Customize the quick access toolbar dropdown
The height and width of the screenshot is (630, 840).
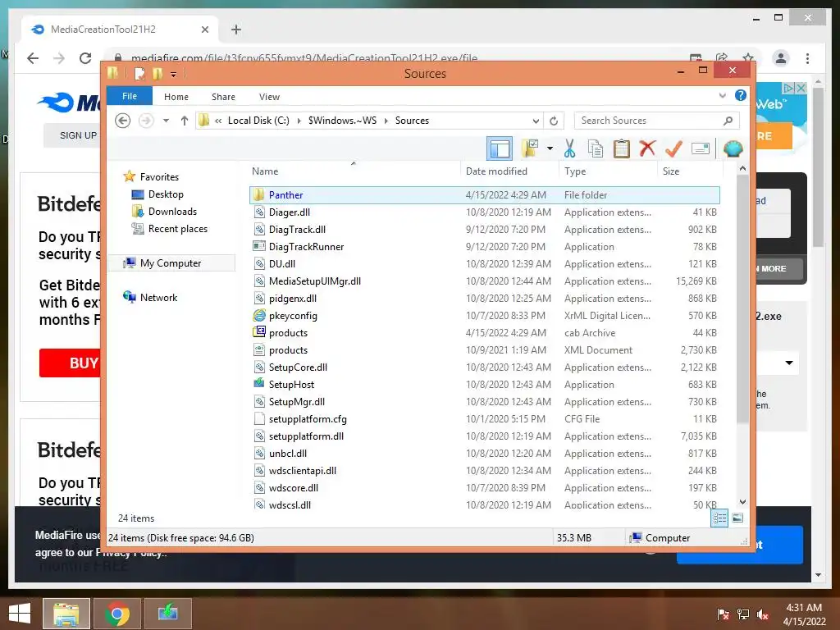(x=174, y=74)
